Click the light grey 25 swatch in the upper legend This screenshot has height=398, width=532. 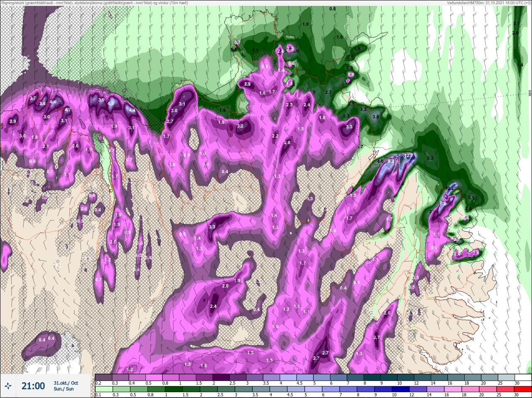506,378
